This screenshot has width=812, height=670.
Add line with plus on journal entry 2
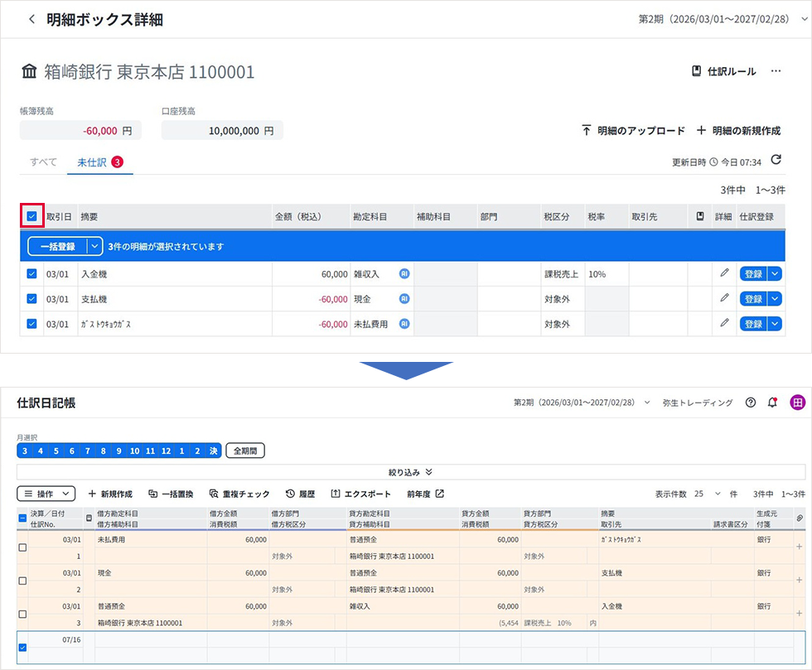799,580
